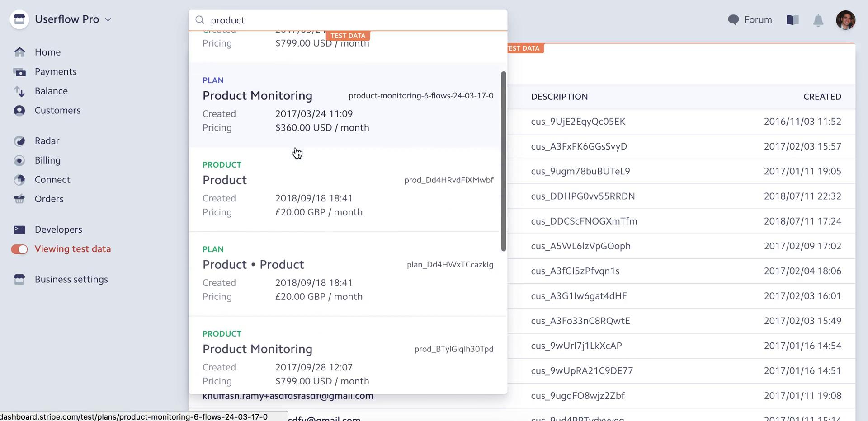Click the 2018/07/11 22:32 created date
The image size is (868, 421).
click(802, 196)
